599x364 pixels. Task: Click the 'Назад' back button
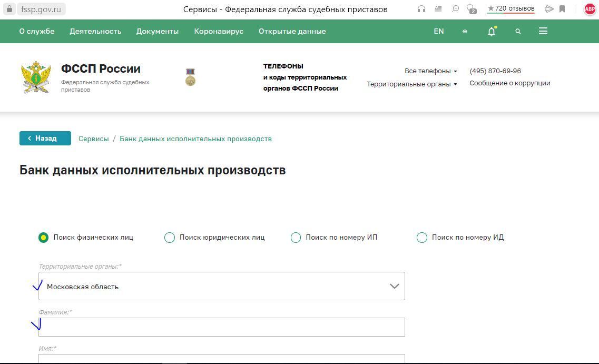click(45, 138)
